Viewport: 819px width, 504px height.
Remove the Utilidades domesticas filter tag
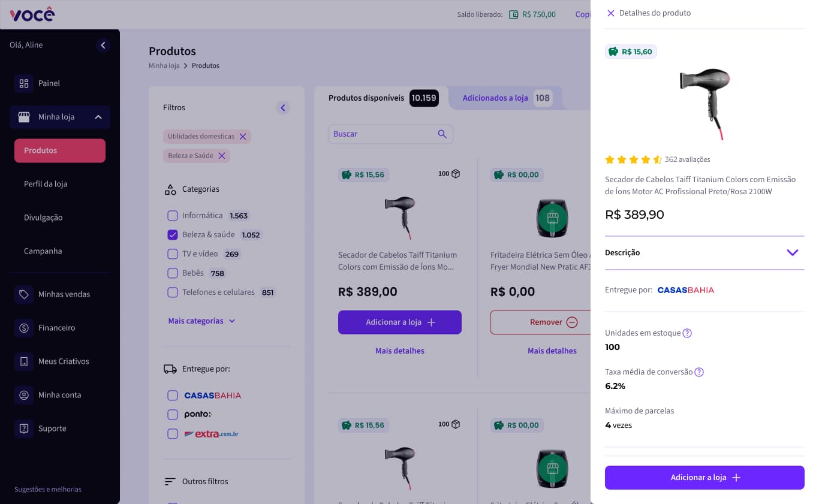243,137
